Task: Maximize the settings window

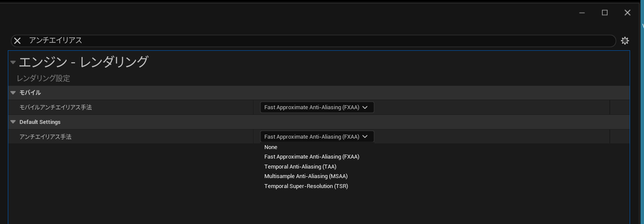Action: (x=604, y=12)
